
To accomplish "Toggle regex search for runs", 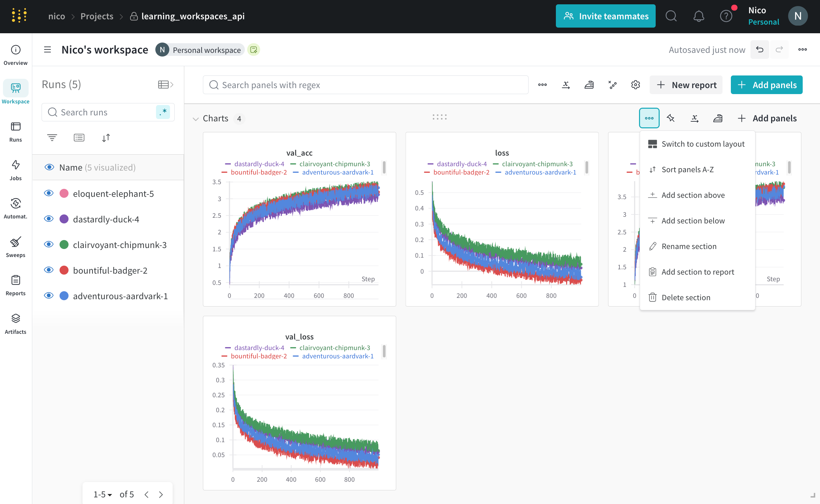I will point(163,112).
